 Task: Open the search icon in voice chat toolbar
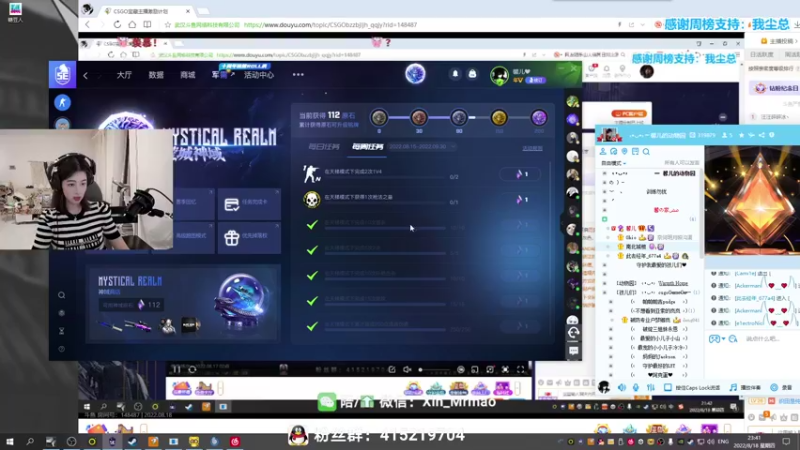click(x=646, y=152)
